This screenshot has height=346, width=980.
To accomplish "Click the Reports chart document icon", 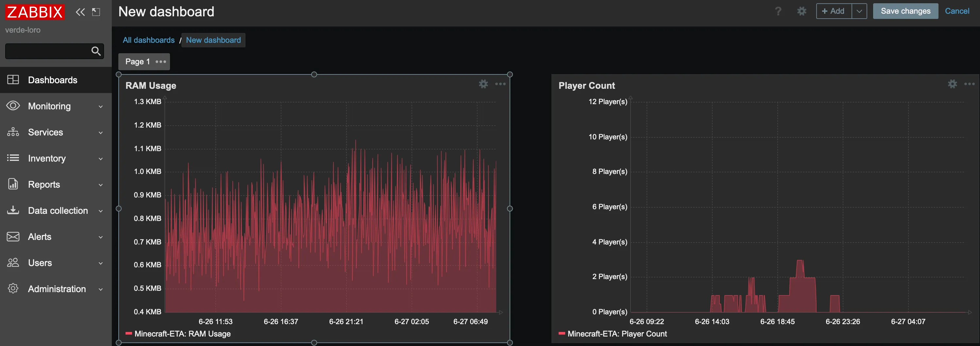I will click(13, 184).
